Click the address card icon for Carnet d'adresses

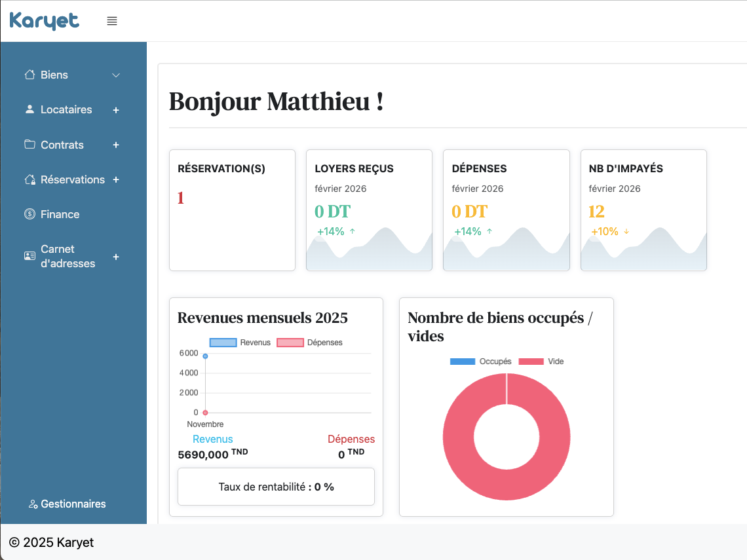pyautogui.click(x=29, y=256)
